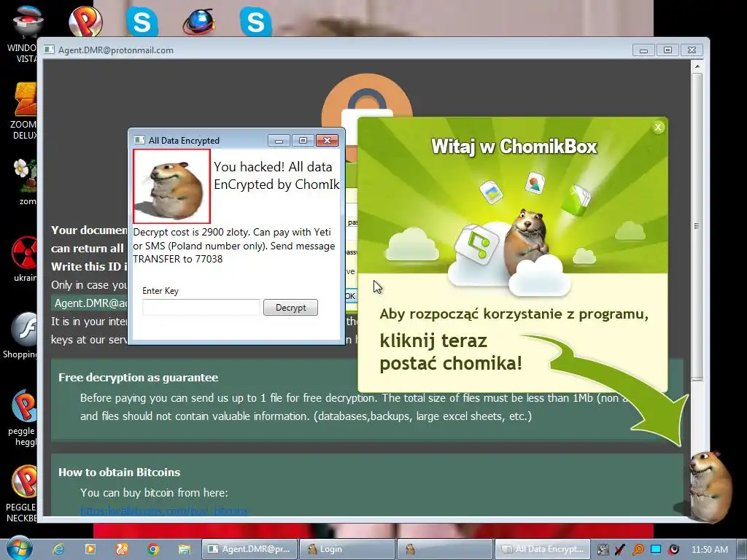Minimize the All Data Encrypted window
Image resolution: width=747 pixels, height=560 pixels.
[279, 141]
